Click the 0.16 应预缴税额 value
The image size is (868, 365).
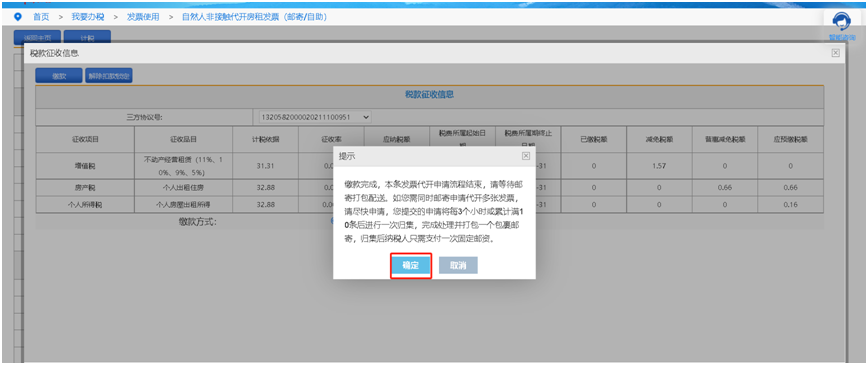point(790,204)
